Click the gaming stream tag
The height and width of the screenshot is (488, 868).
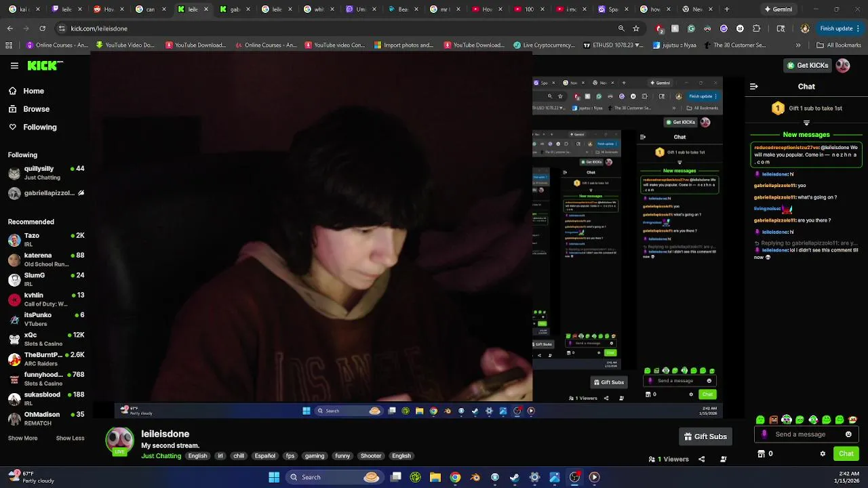coord(315,456)
